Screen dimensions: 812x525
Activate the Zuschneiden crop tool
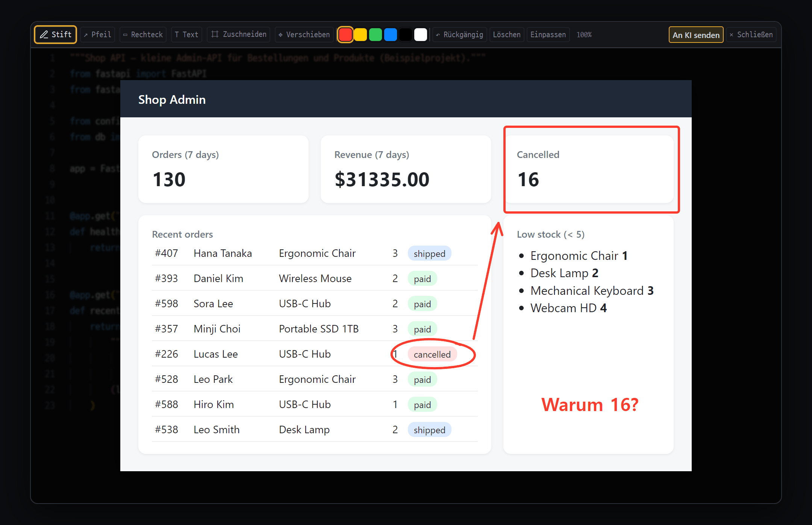(239, 35)
